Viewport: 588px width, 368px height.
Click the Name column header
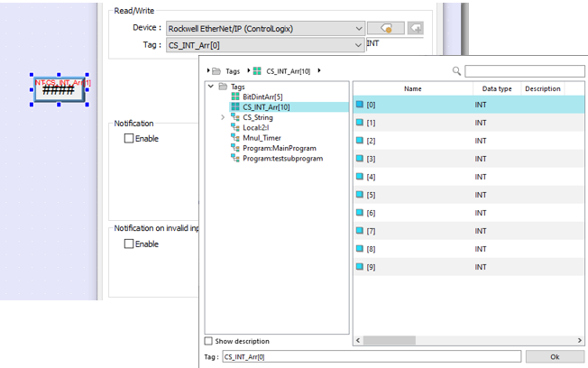(413, 89)
